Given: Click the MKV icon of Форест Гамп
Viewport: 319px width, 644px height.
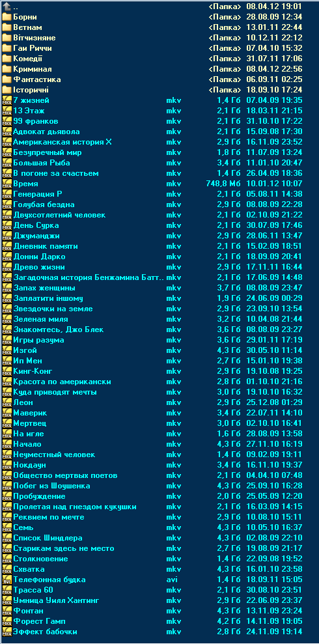Looking at the screenshot, I should [x=7, y=621].
